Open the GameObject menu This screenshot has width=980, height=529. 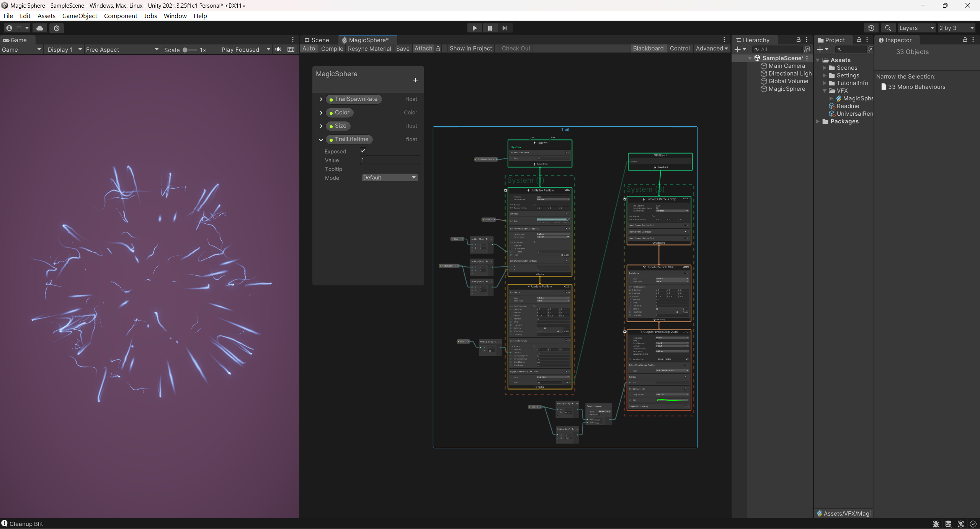[80, 16]
